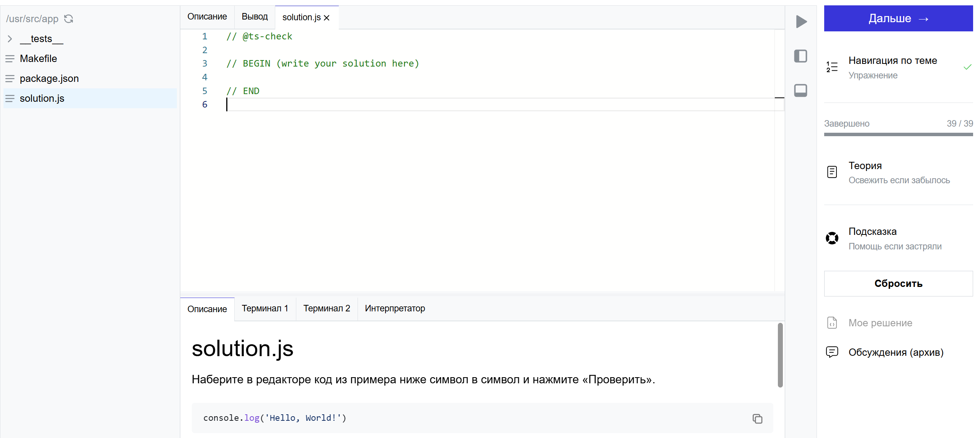
Task: Click the Дальше button
Action: pos(898,18)
